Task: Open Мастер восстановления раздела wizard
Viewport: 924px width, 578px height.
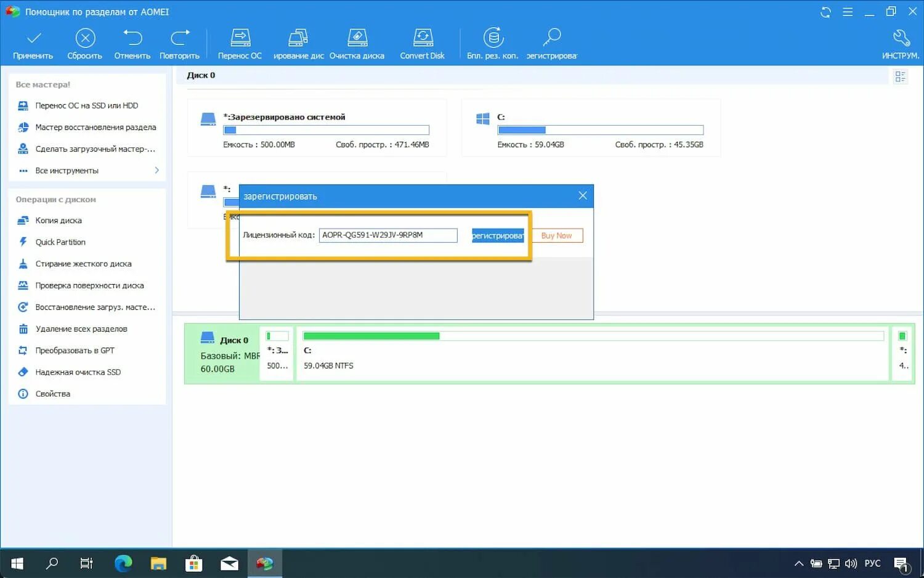Action: (x=87, y=127)
